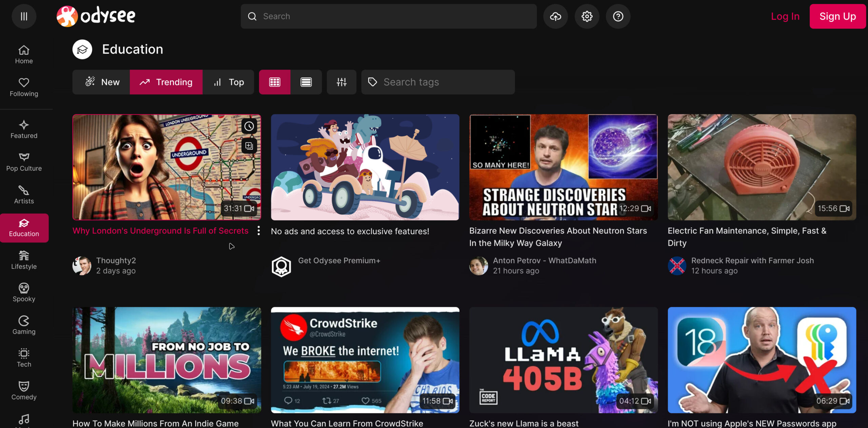This screenshot has width=868, height=428.
Task: Add London Underground video to a playlist
Action: pyautogui.click(x=249, y=146)
